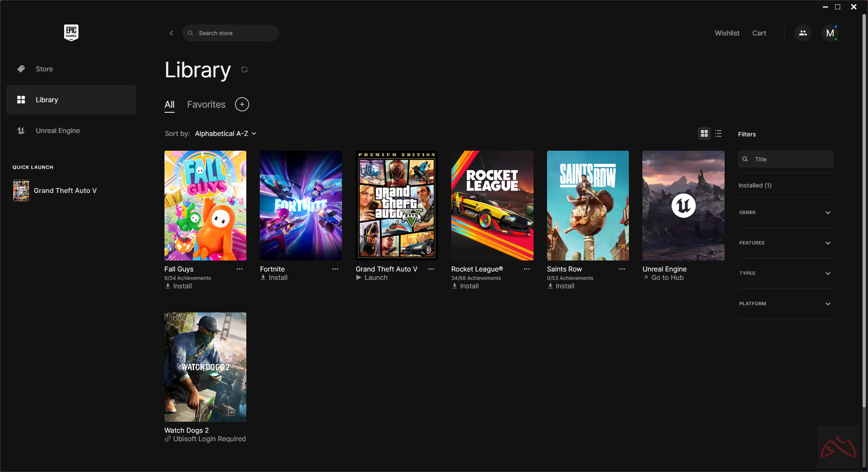Open the friends list icon

pos(803,33)
